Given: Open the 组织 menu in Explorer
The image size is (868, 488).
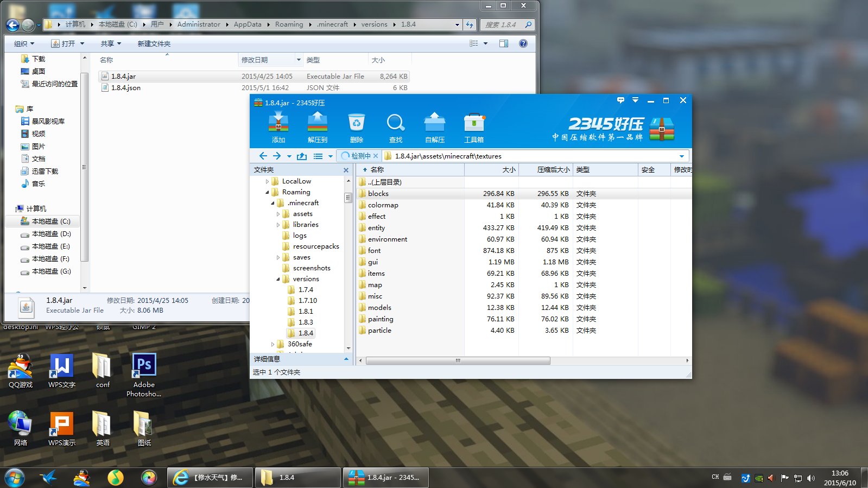Looking at the screenshot, I should pos(24,43).
